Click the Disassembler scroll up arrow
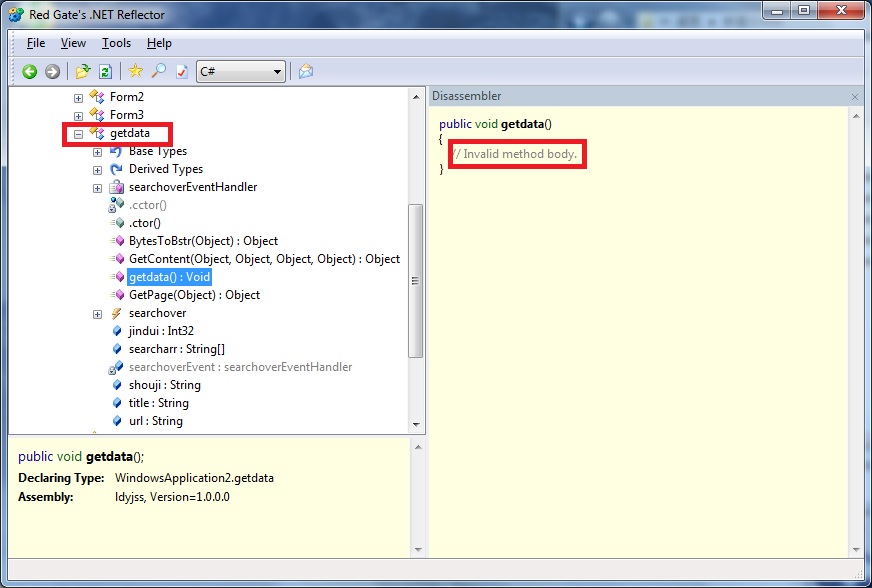 (x=856, y=116)
